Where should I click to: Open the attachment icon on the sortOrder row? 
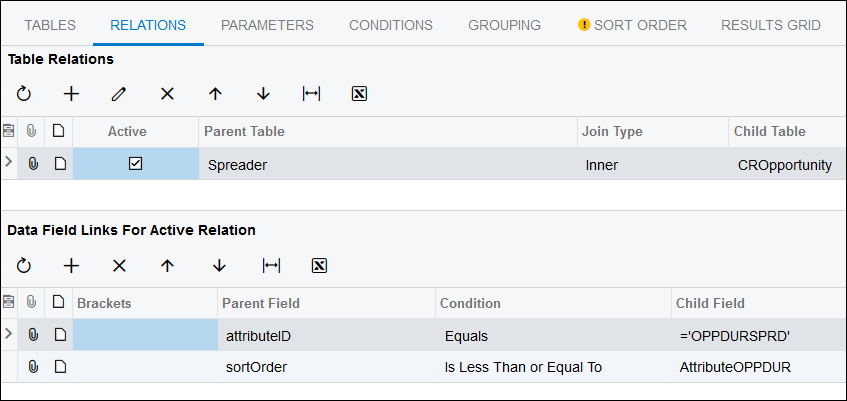pyautogui.click(x=33, y=367)
